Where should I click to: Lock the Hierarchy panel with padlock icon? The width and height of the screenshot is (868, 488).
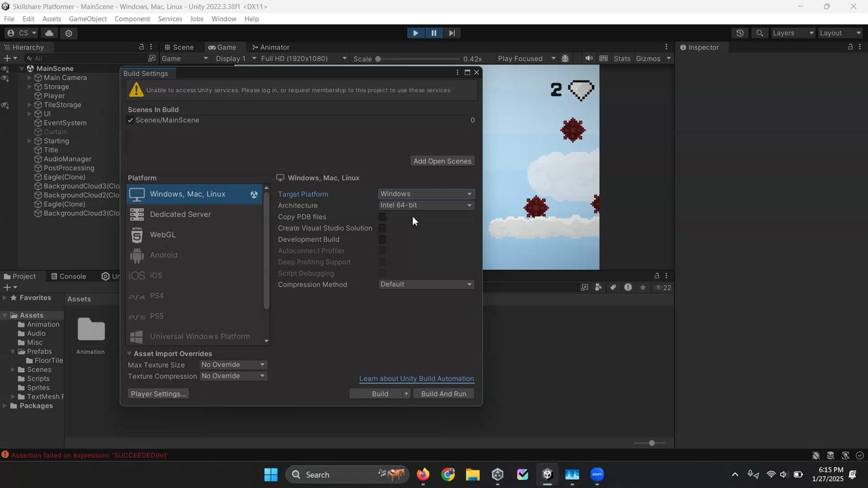[142, 47]
